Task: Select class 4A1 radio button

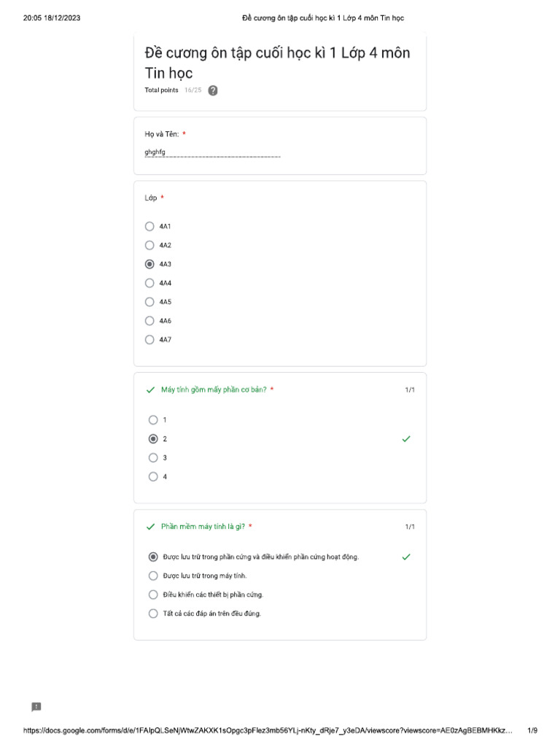Action: 149,226
